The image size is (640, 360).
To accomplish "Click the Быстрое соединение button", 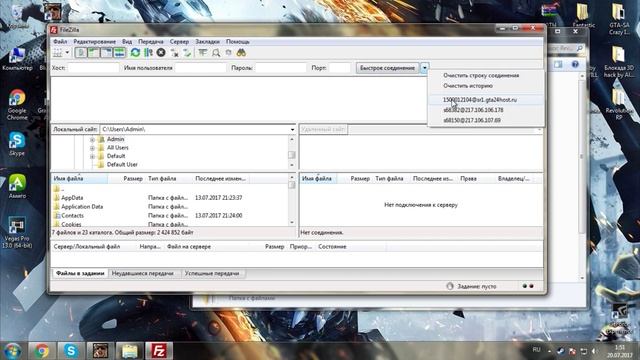I will (x=387, y=68).
